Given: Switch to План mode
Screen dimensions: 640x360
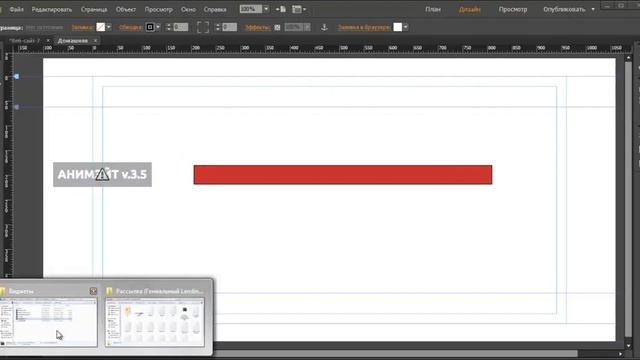Looking at the screenshot, I should (x=433, y=9).
